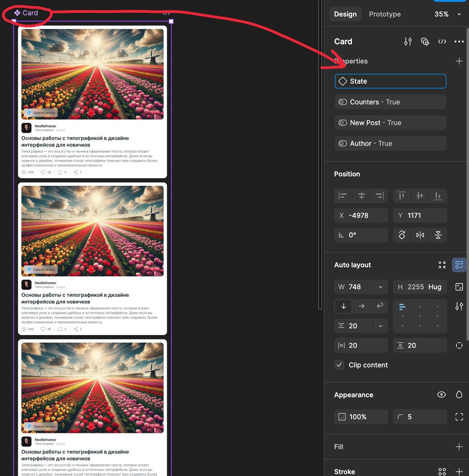Open the three-dot more options menu

tap(459, 42)
